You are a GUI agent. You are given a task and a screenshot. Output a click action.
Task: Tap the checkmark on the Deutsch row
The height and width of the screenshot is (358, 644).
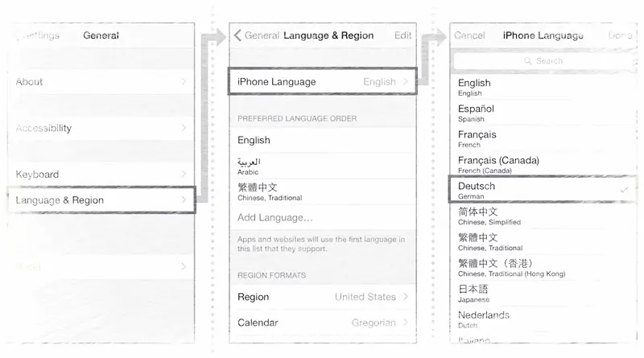[x=625, y=190]
